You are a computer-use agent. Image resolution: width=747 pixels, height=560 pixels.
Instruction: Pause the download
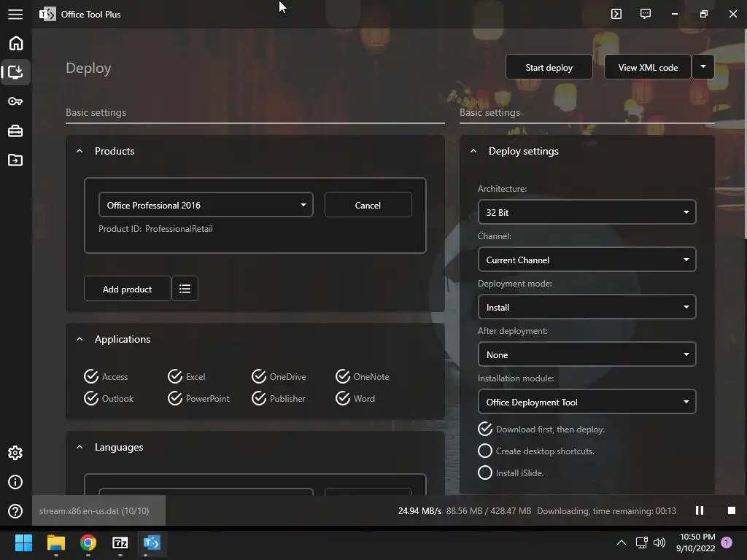(x=700, y=510)
